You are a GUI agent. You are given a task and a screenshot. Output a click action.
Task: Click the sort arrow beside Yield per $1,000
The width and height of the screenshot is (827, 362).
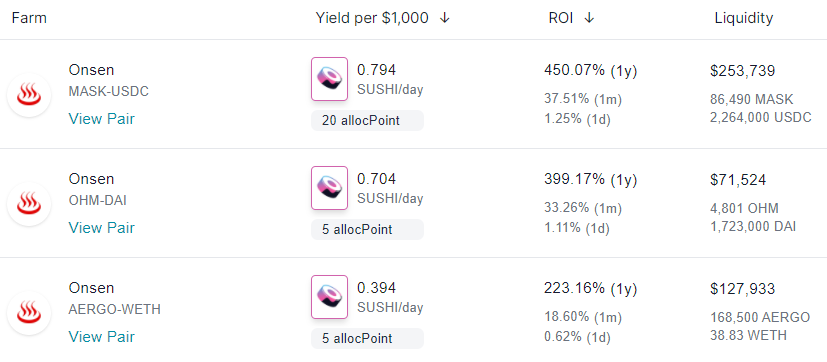click(445, 18)
